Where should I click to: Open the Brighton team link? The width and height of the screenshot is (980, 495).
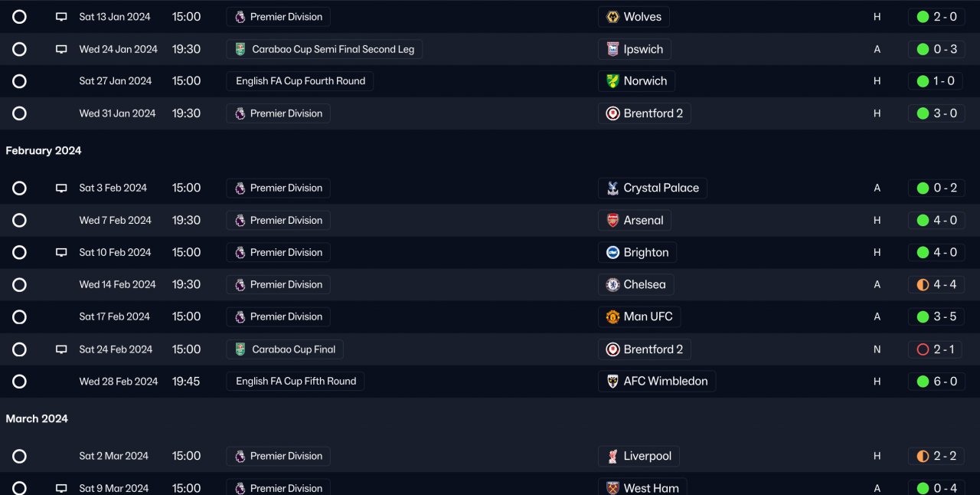637,253
